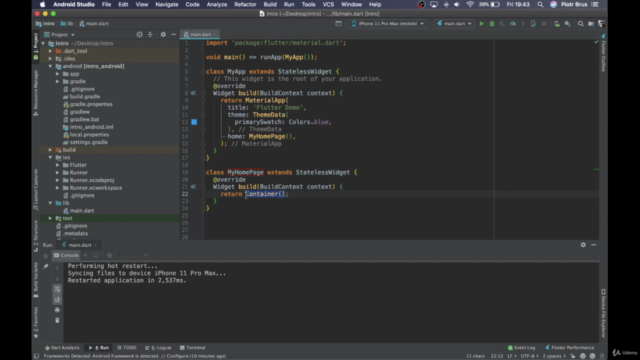The width and height of the screenshot is (640, 360).
Task: Toggle scroll-to-end in the Run console
Action: tap(57, 300)
